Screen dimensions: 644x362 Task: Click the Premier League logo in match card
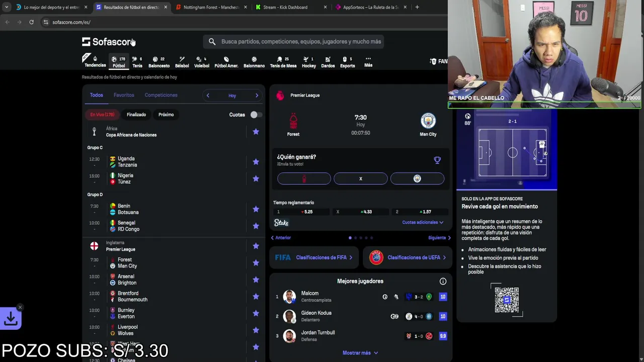(x=280, y=96)
